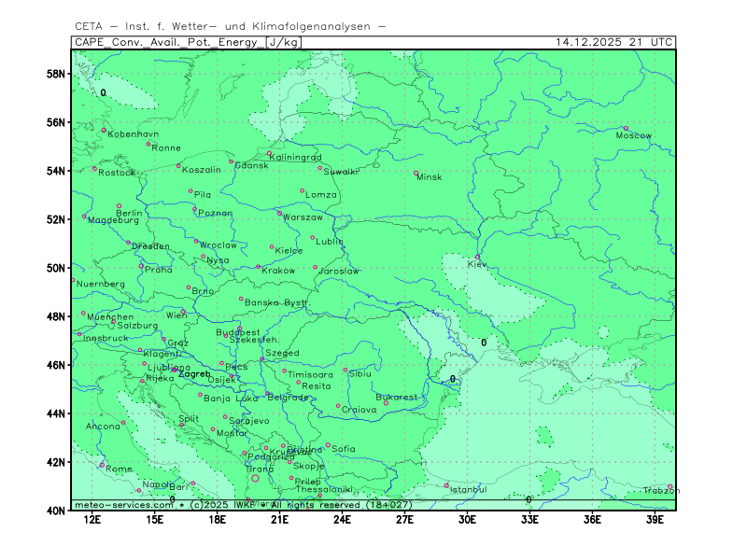Select the Muenchen city label
The image size is (747, 560).
point(110,317)
